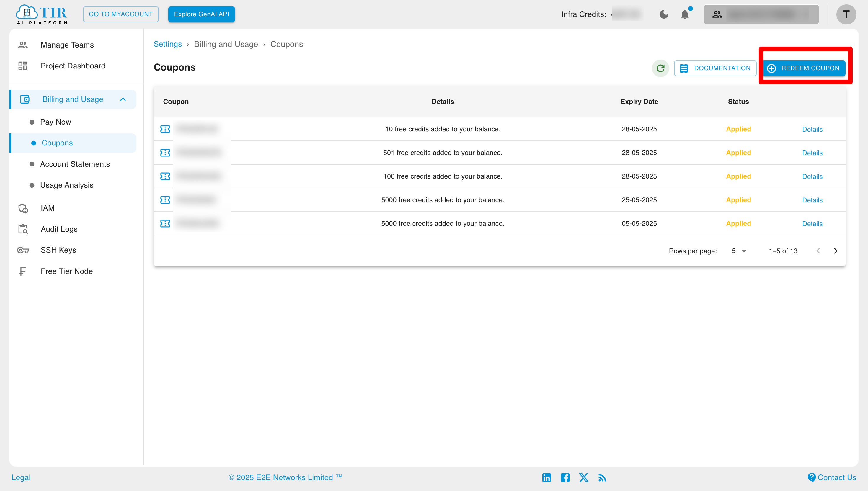Open Account Statements submenu item

75,164
